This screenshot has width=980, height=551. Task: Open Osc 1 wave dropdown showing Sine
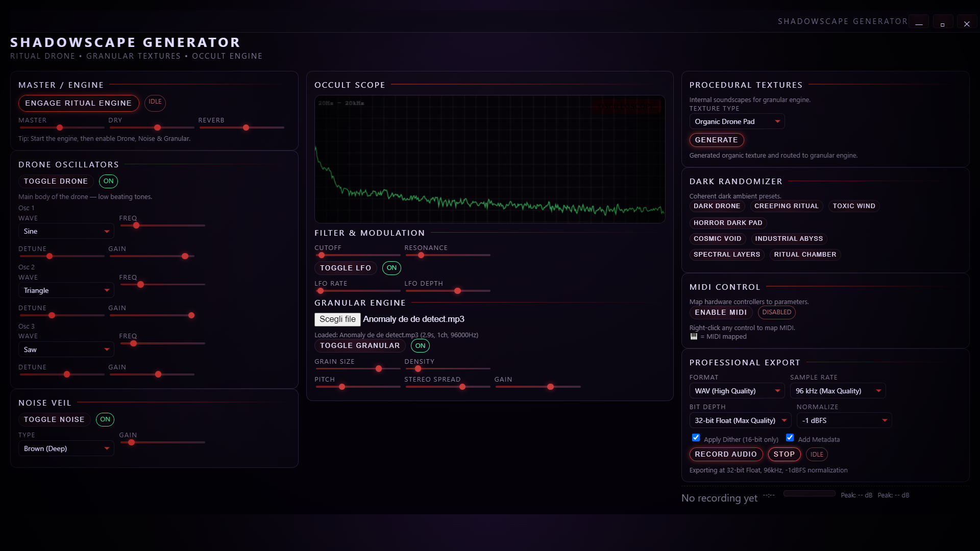(x=66, y=231)
